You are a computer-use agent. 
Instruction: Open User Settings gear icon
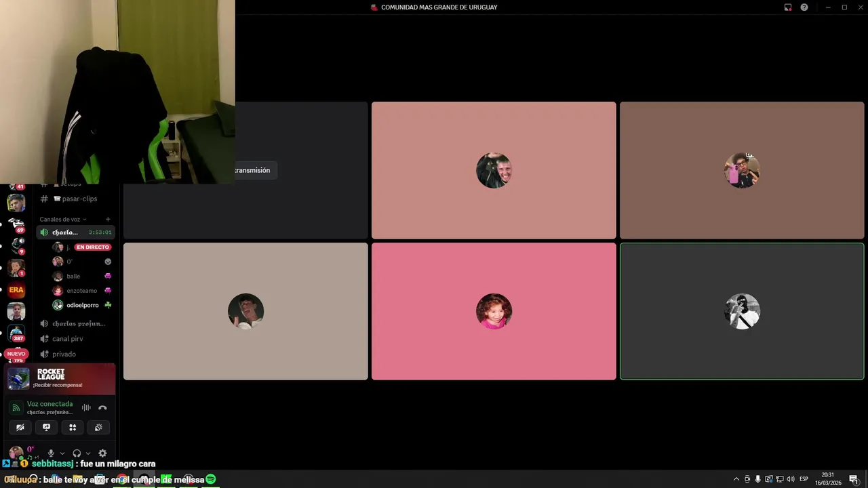tap(102, 453)
